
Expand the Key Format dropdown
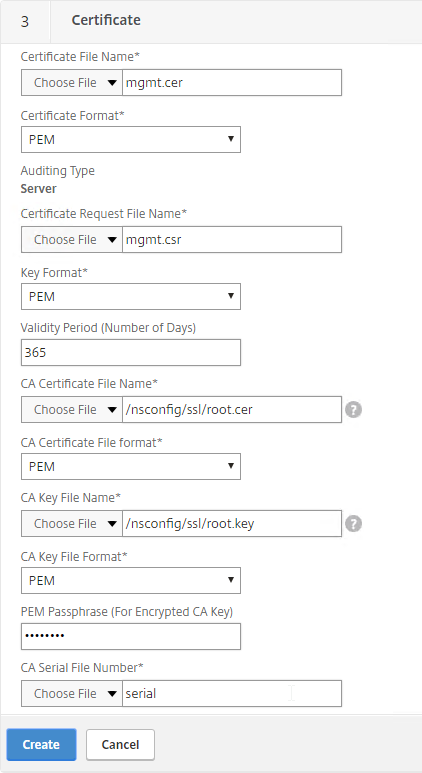point(131,297)
